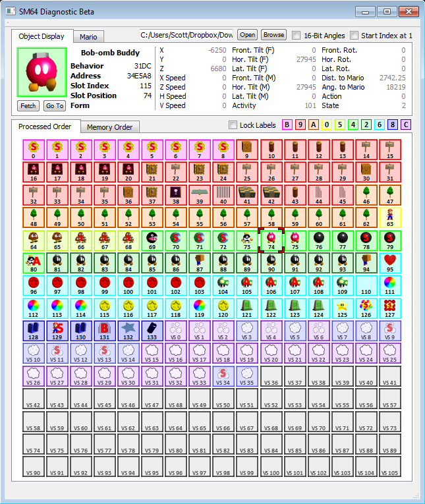This screenshot has width=425, height=504.
Task: Select the wooden post slot 10
Action: 271,150
